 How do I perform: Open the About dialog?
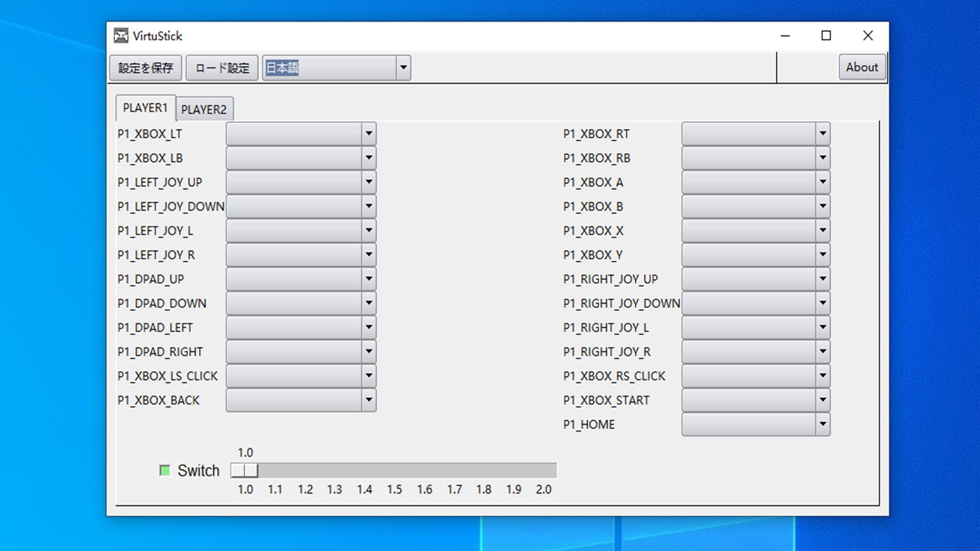point(862,67)
